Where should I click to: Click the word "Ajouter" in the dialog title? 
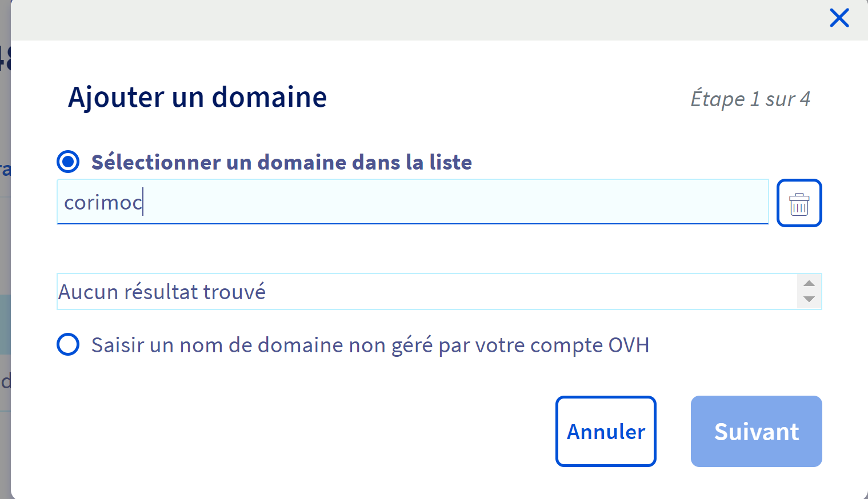point(117,97)
